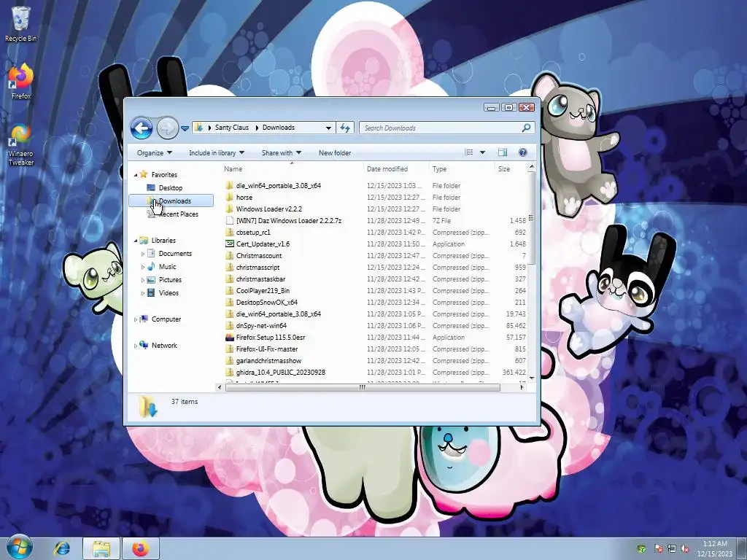Select ghidra_10.4_PUBLIC_20230928 zip icon
Image resolution: width=747 pixels, height=560 pixels.
point(229,373)
